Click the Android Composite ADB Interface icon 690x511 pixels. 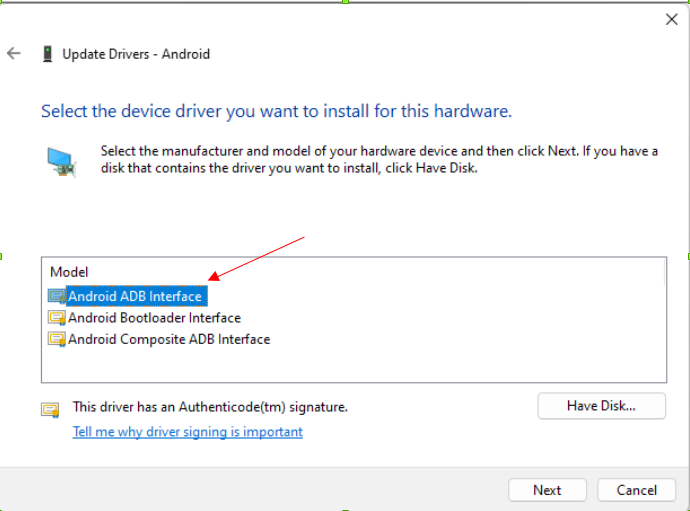point(57,339)
